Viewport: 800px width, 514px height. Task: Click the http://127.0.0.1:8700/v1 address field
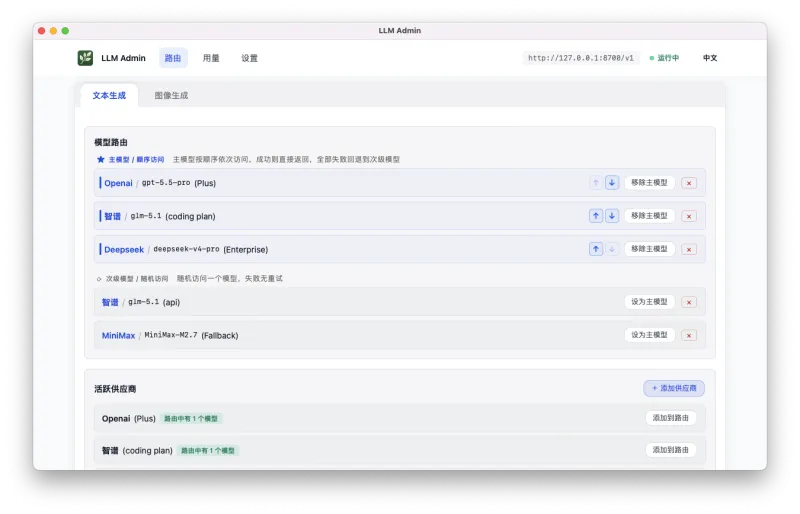coord(581,58)
